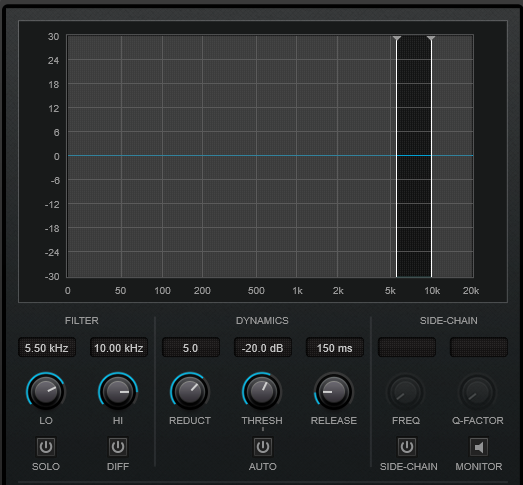The image size is (523, 485).
Task: Click the RELEASE knob
Action: pos(334,392)
